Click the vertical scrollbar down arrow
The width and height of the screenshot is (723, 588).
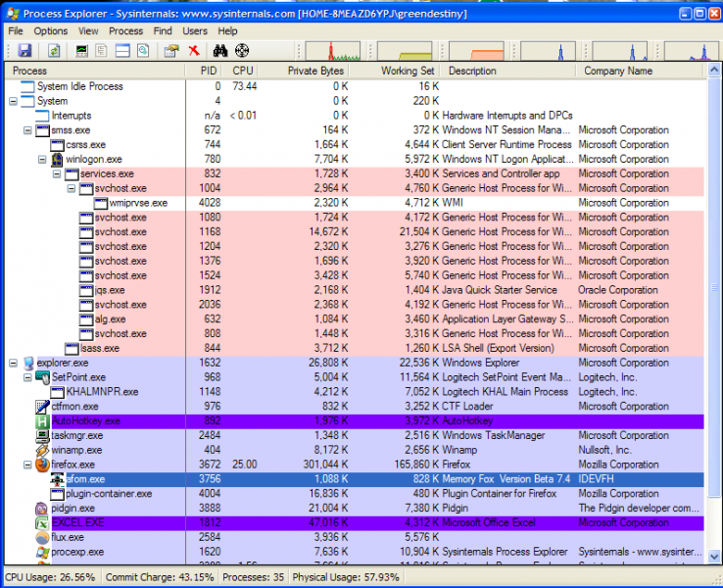(713, 556)
